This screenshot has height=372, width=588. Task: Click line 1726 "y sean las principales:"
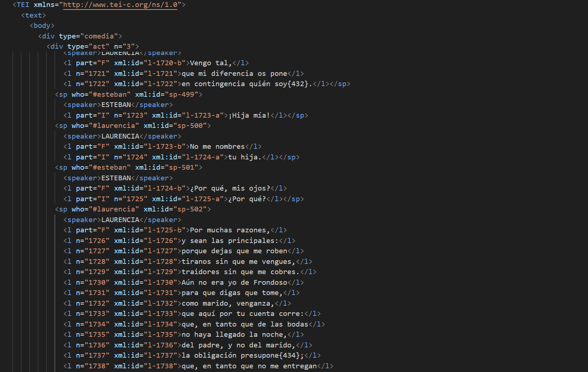179,241
